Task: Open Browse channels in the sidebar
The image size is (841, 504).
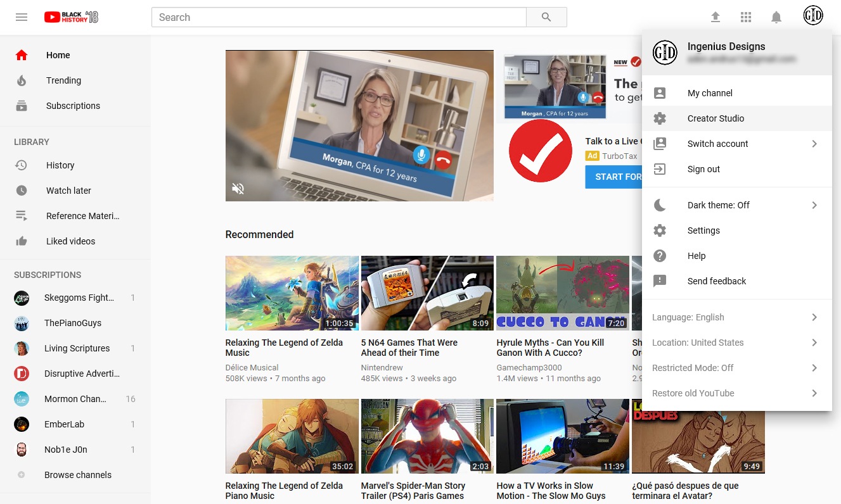Action: click(x=78, y=475)
